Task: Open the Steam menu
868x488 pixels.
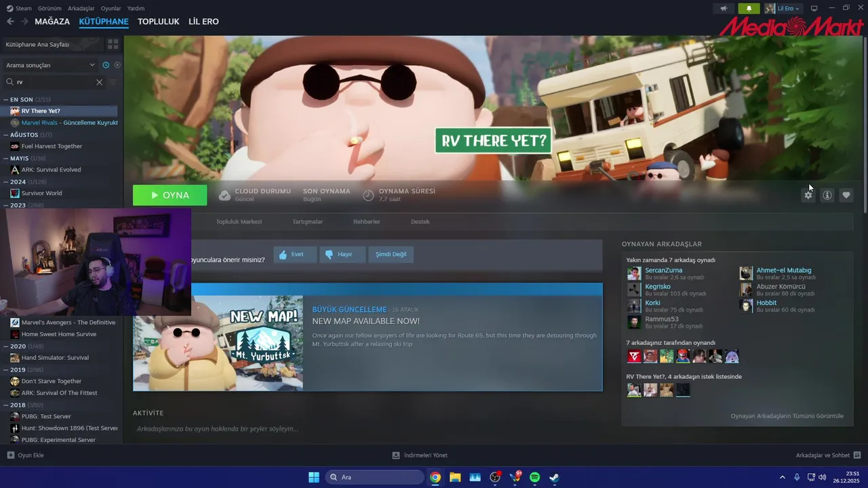Action: pyautogui.click(x=19, y=8)
